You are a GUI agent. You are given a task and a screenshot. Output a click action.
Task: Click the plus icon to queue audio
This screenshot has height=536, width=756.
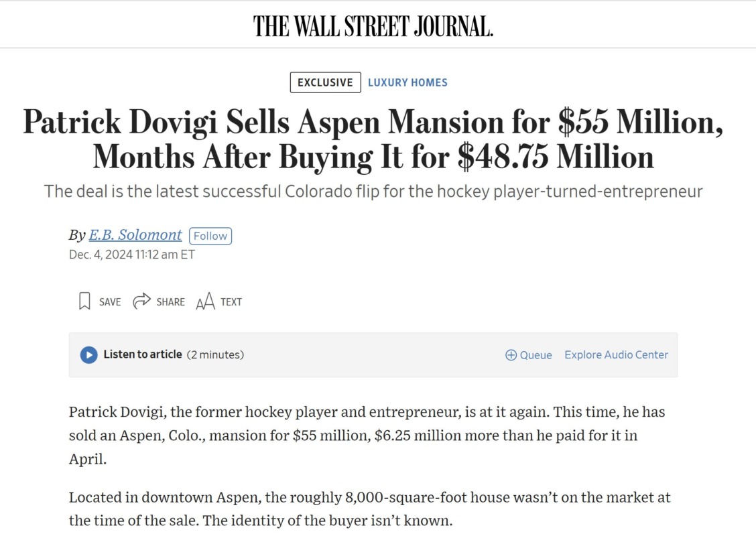pos(511,355)
